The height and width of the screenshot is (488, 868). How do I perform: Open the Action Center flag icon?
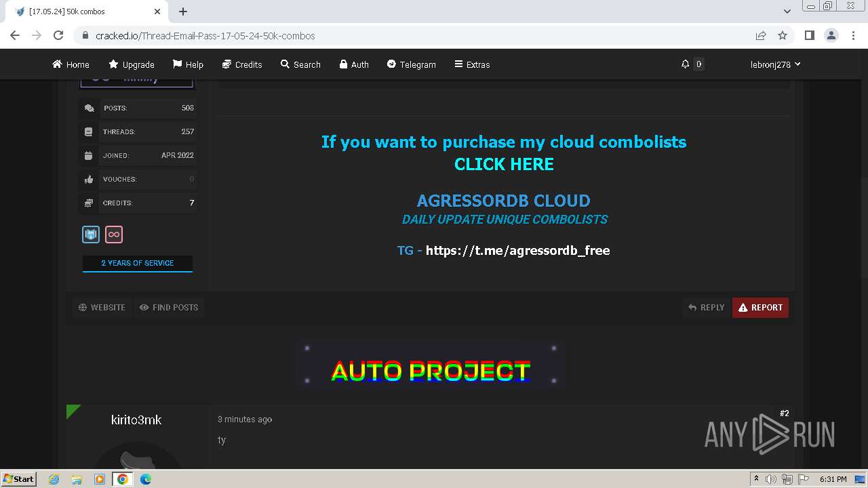coord(802,479)
